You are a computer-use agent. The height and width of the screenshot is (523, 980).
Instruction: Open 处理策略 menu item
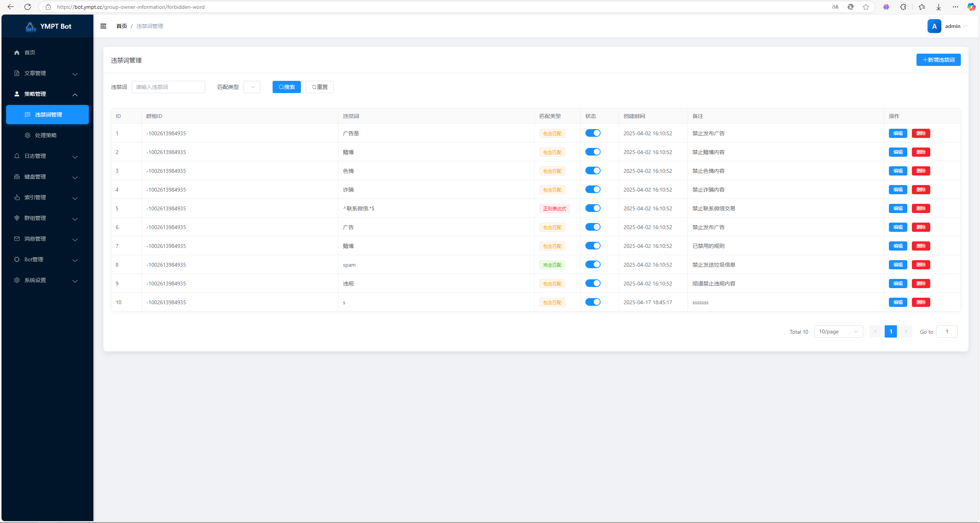click(x=46, y=135)
